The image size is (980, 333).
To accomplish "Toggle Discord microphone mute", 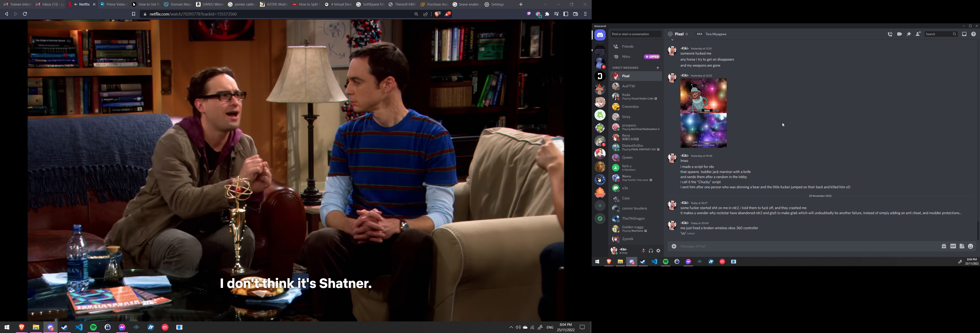I will [643, 251].
